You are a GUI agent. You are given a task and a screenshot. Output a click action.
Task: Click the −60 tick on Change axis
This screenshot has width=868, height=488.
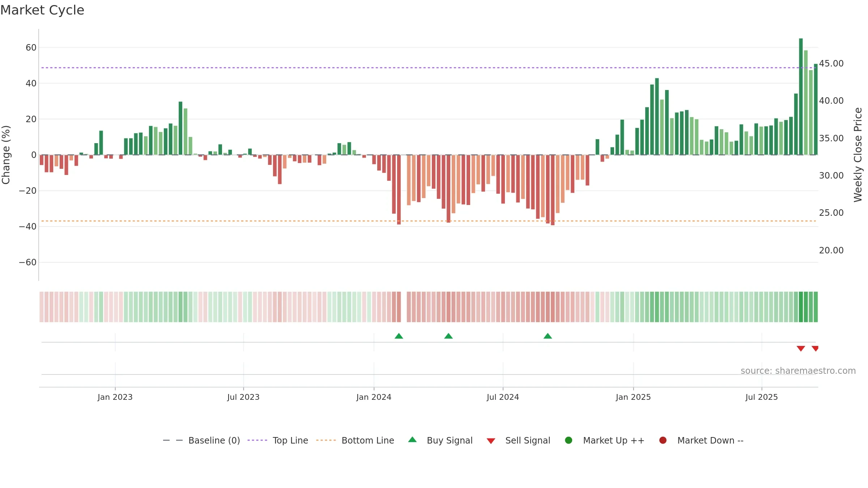click(28, 262)
